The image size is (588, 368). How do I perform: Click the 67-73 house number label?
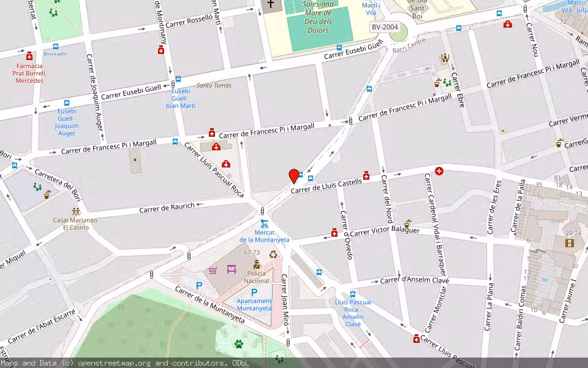[x=252, y=252]
